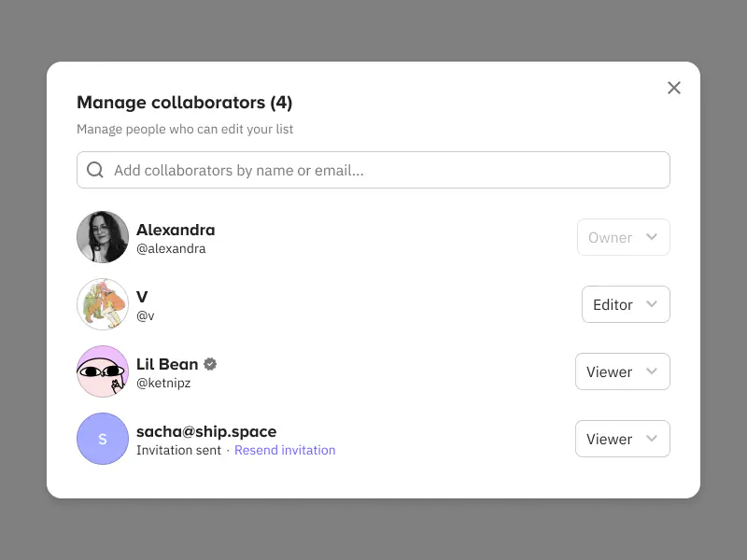Image resolution: width=747 pixels, height=560 pixels.
Task: Click Lil Bean's verified badge icon
Action: (x=210, y=364)
